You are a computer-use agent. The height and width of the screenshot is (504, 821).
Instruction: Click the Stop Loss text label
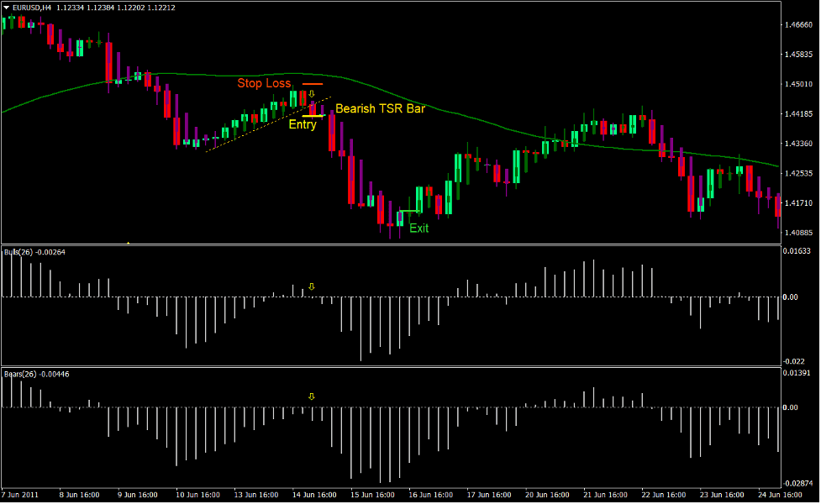pyautogui.click(x=264, y=82)
